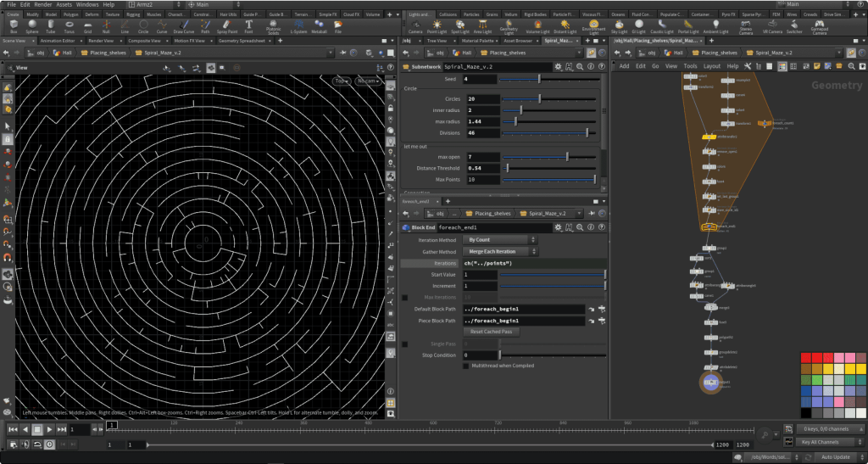This screenshot has width=868, height=464.
Task: Click the Iterations expression field
Action: pos(534,263)
